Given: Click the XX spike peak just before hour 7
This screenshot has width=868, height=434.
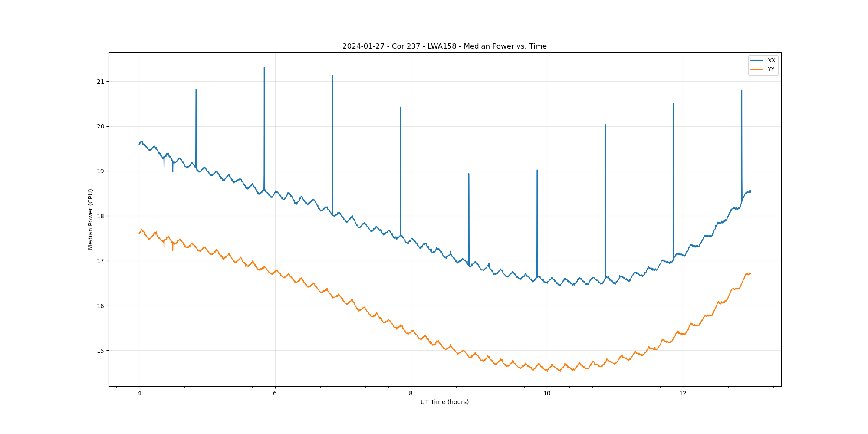Looking at the screenshot, I should (332, 76).
